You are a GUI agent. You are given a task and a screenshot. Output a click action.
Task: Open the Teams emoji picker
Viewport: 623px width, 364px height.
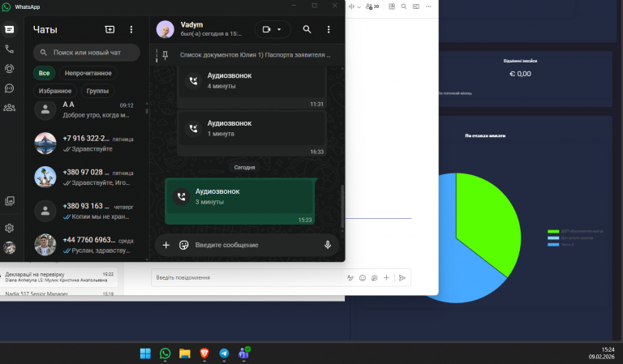coord(363,278)
